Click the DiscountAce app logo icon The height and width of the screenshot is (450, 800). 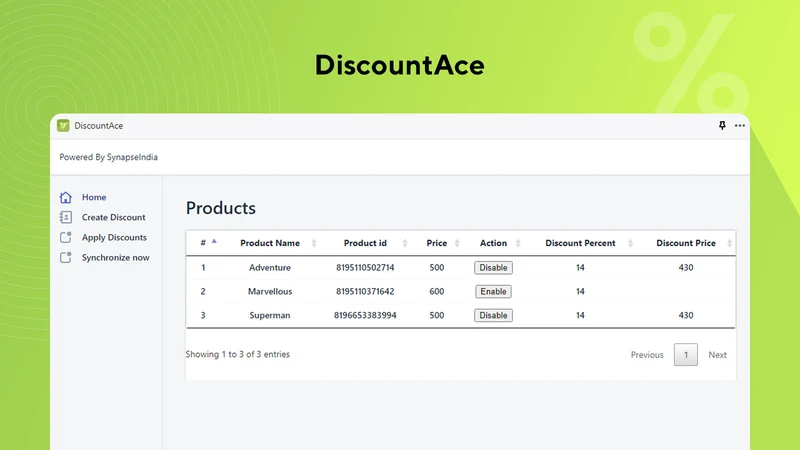point(63,126)
